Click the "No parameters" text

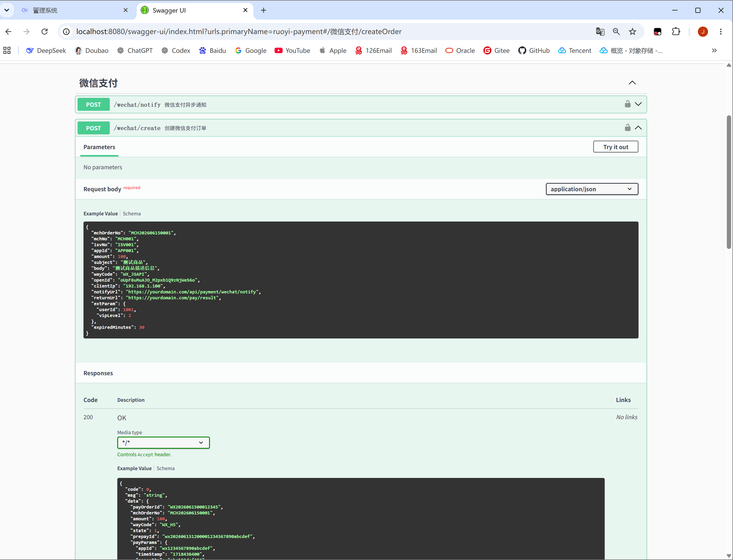103,167
